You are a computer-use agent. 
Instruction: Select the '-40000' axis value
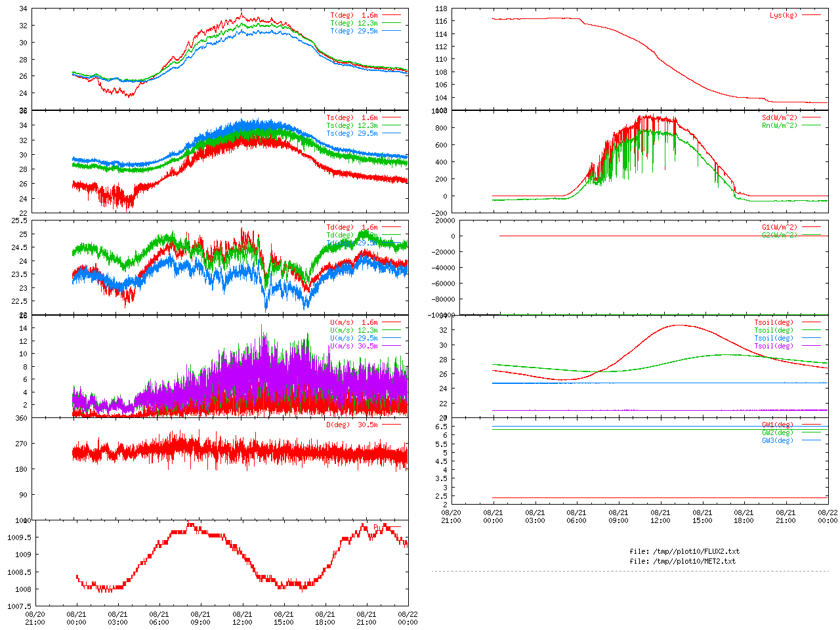click(x=442, y=268)
